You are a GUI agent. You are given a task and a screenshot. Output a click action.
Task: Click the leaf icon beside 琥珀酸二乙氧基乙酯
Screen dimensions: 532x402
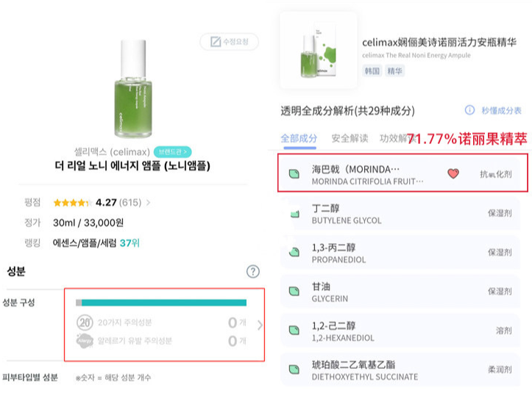coord(294,370)
